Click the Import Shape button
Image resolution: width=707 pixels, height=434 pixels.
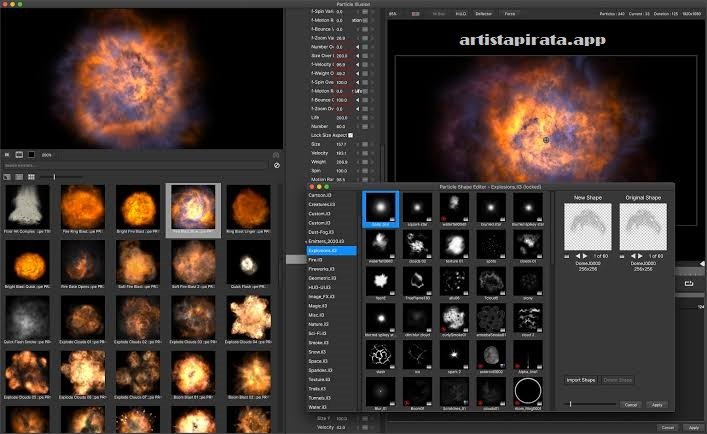(x=581, y=380)
